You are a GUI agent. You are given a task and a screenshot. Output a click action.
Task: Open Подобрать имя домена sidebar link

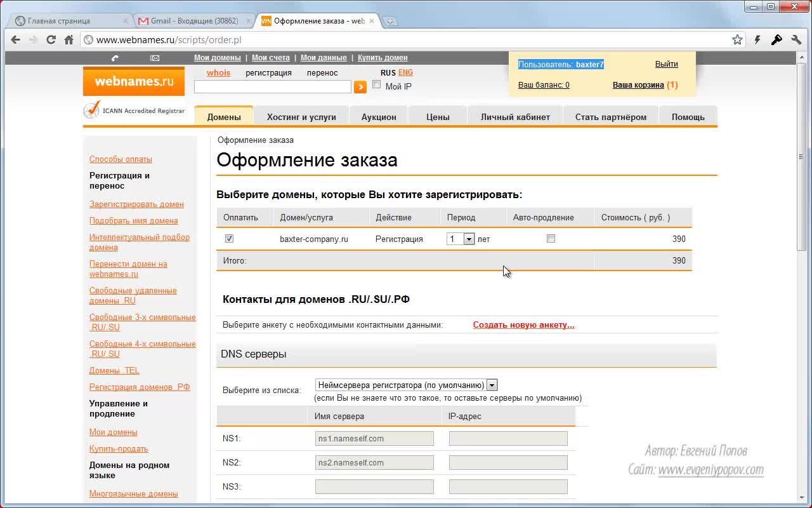134,221
